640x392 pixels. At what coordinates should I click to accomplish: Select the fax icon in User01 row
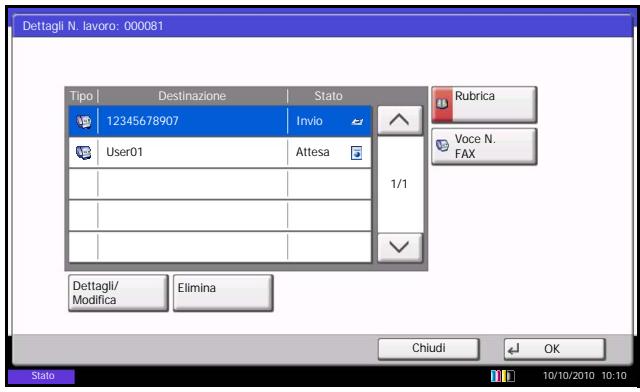click(x=84, y=152)
